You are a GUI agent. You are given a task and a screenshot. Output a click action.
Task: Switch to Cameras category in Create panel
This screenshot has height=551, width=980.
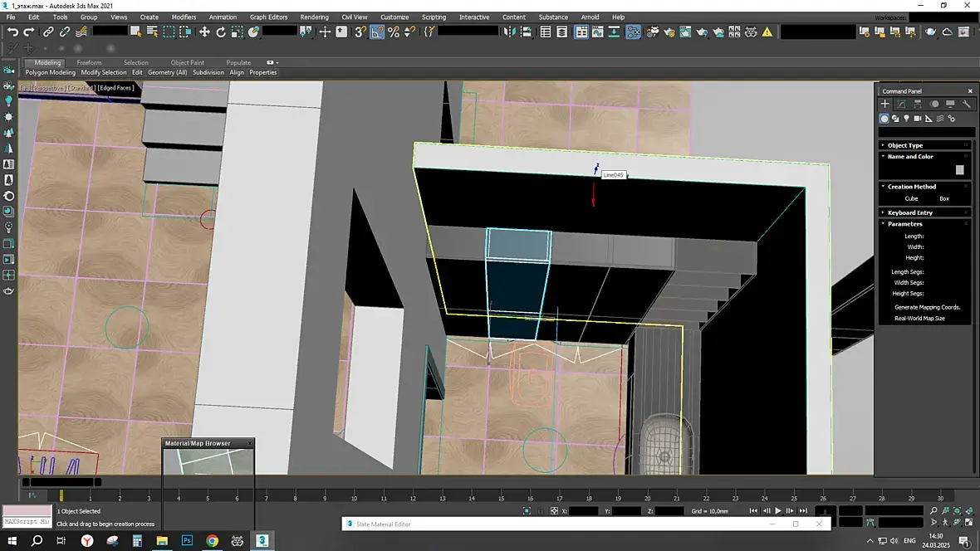(918, 119)
